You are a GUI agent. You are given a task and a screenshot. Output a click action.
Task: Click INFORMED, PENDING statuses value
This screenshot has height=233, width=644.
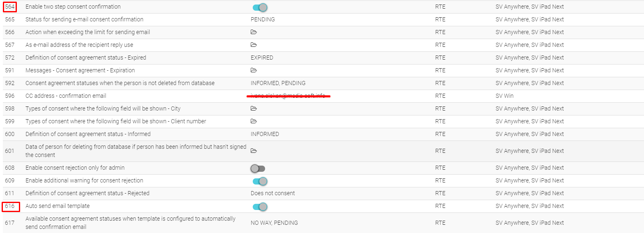click(x=278, y=83)
